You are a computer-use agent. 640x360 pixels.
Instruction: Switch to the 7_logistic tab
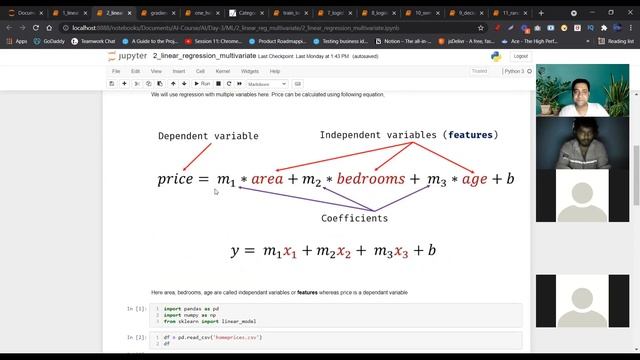pos(334,13)
